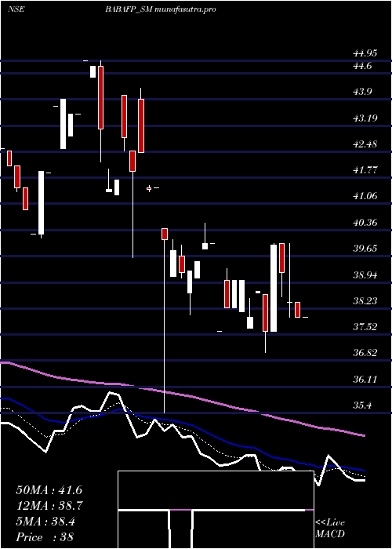Click the BABAFP_SM munafasutra.pro chart title
Screen dimensions: 392x549
coord(160,9)
